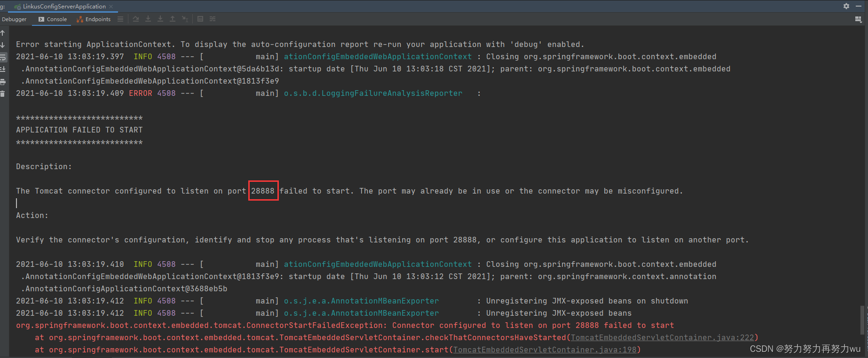Click 'Error starting ApplicationContext' line

300,44
